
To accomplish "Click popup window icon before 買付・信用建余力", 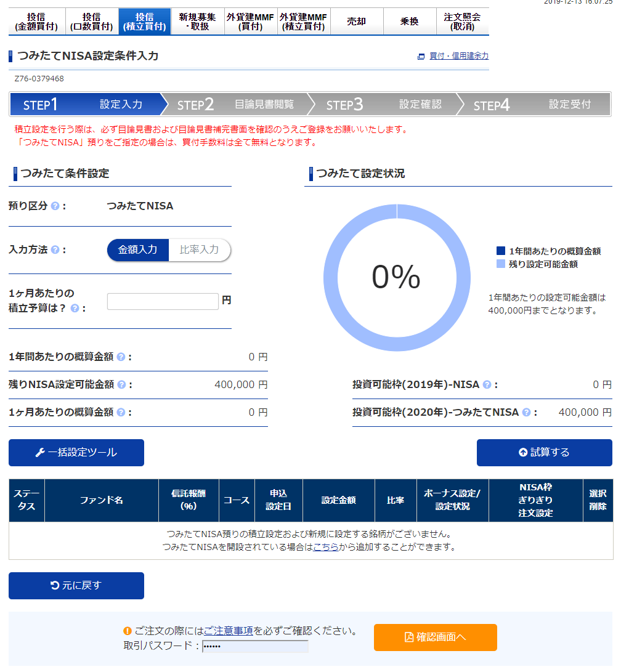I will coord(421,57).
